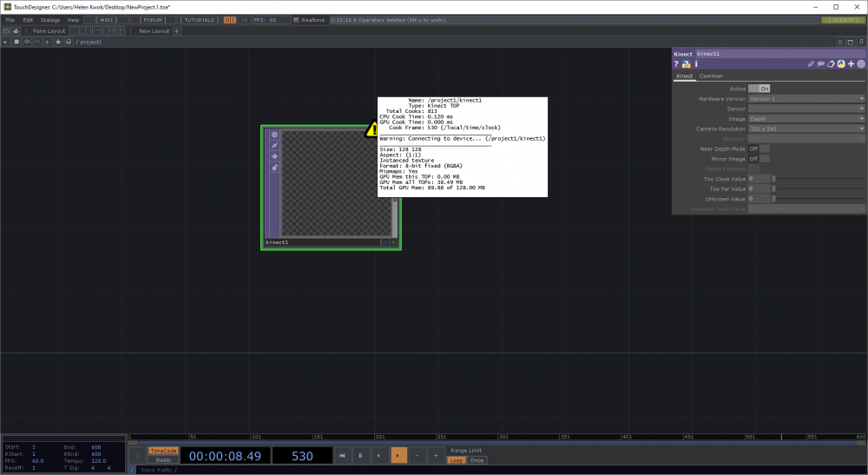Open the Camera Resolution dropdown
868x475 pixels.
coord(806,129)
